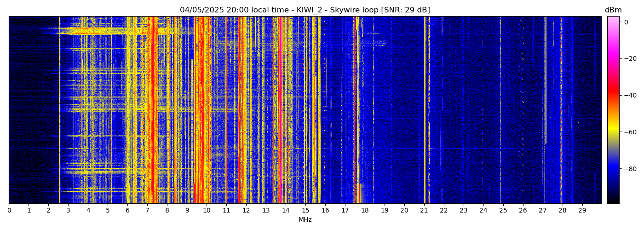
Task: Click the 0 dBm tick on colorbar
Action: [626, 22]
